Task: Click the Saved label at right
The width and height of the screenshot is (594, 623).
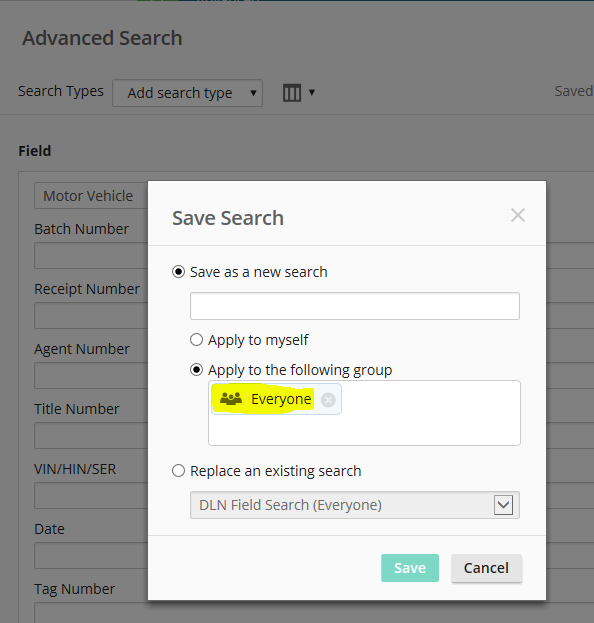Action: coord(574,91)
